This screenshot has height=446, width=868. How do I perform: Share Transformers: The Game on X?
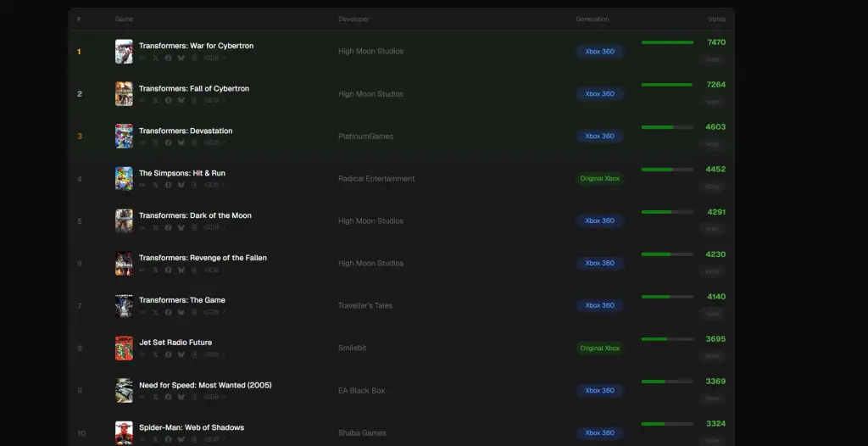coord(156,312)
